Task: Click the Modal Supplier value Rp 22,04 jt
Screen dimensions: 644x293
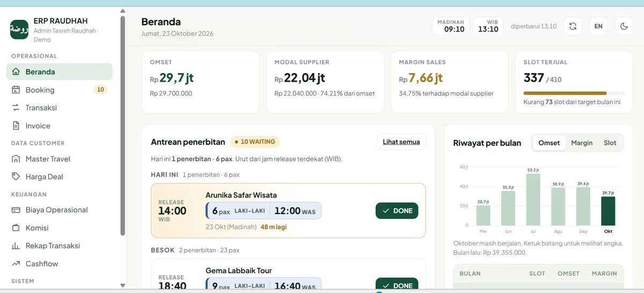Action: tap(300, 78)
